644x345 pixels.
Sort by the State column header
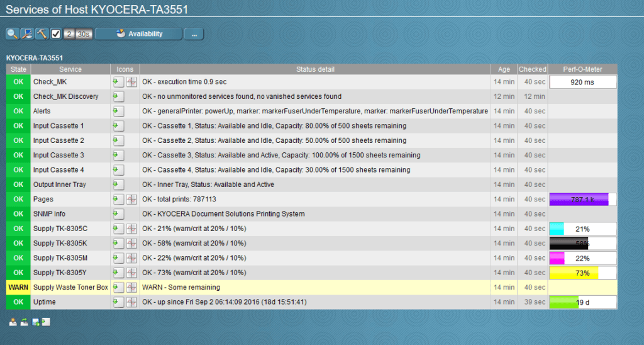point(18,69)
